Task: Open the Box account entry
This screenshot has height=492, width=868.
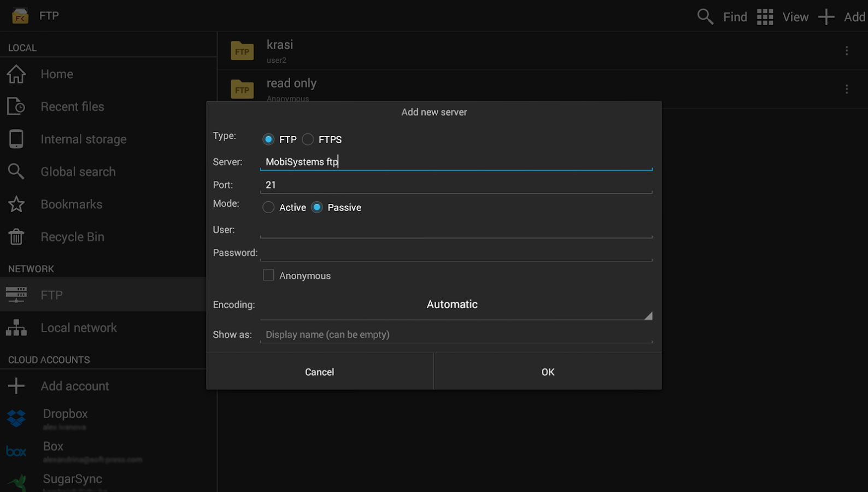Action: point(108,452)
